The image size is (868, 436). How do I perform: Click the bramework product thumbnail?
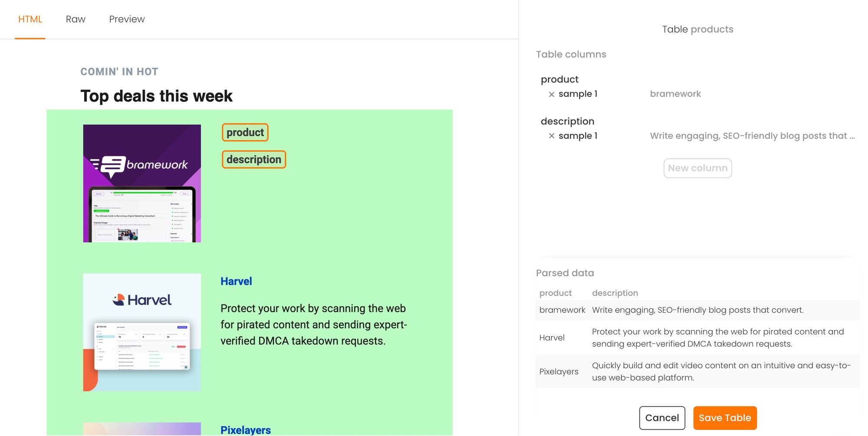141,183
